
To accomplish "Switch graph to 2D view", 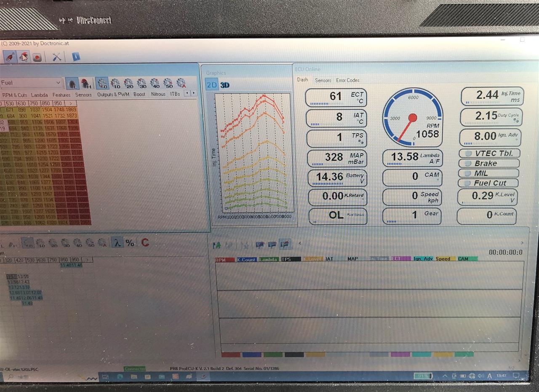I will [211, 85].
